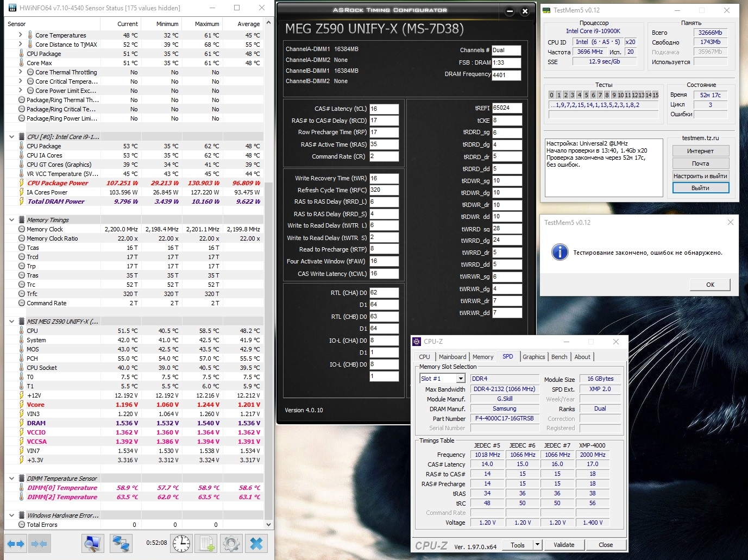
Task: Click the part number F4-4000C17-16GTRSB
Action: [x=504, y=419]
